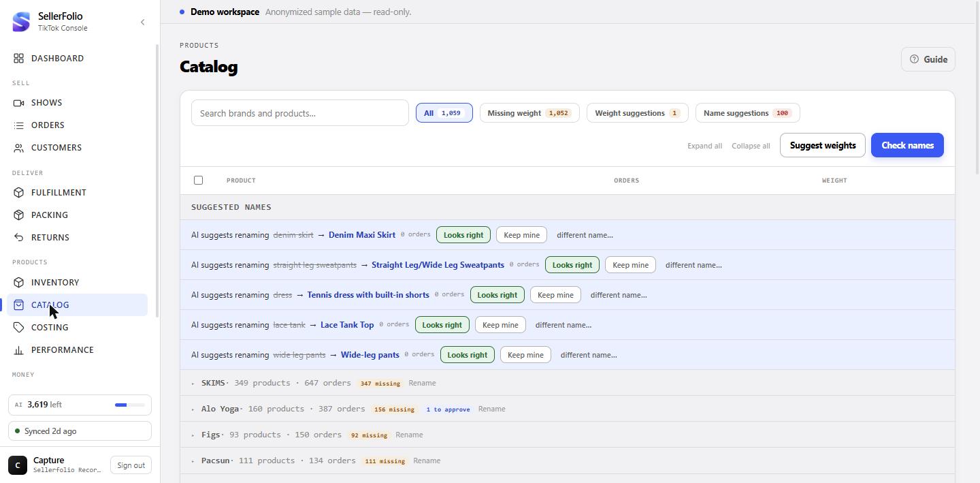Click the Dashboard grid icon
This screenshot has height=483, width=980.
coord(19,59)
